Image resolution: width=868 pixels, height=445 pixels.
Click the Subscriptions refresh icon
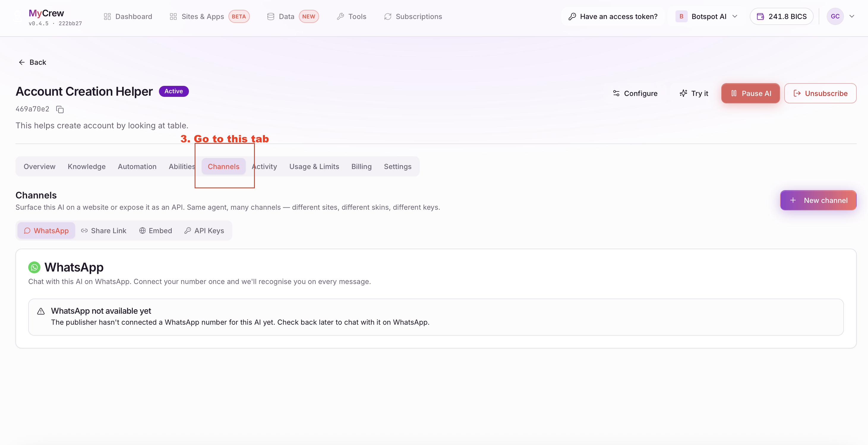[x=388, y=17]
